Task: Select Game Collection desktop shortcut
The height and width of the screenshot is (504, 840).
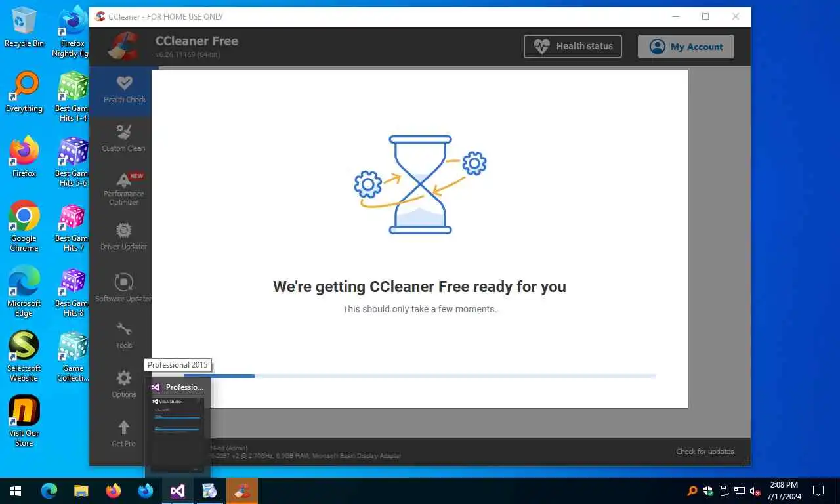Action: [x=72, y=356]
